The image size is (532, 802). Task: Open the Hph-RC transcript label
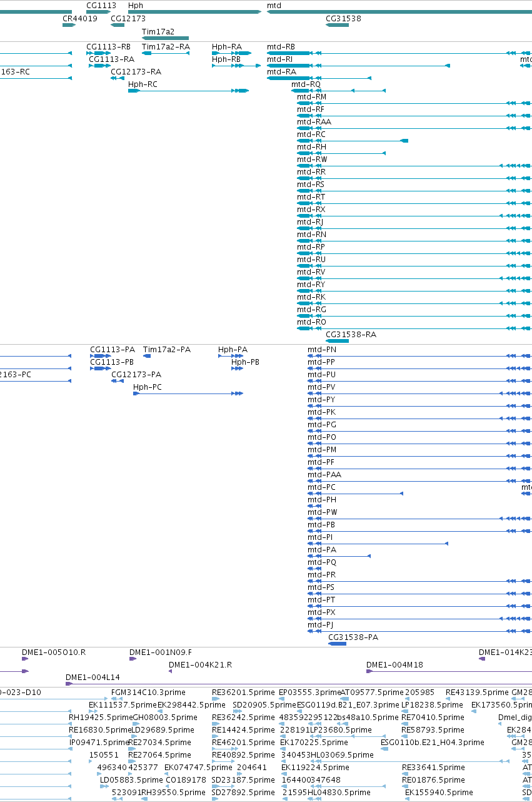(x=143, y=84)
